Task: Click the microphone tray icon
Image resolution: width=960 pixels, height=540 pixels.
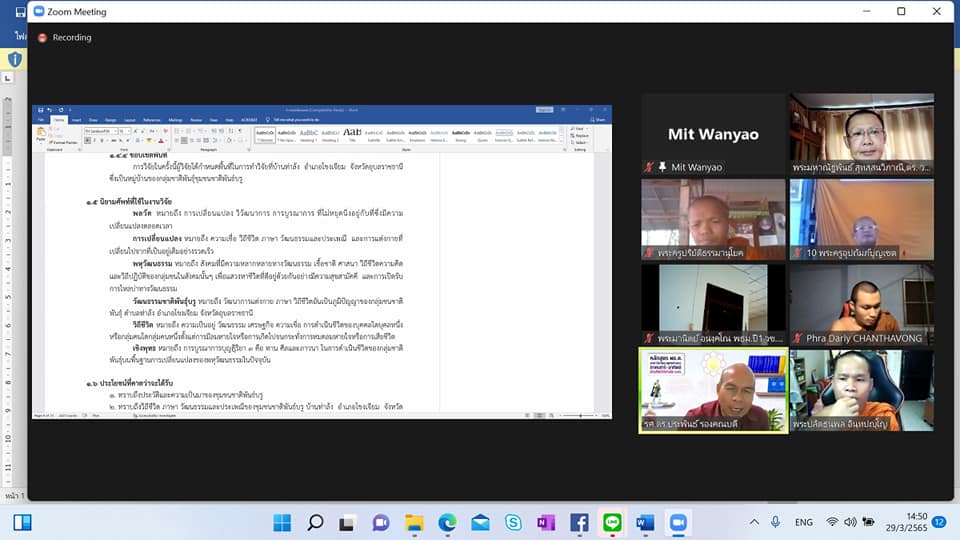Action: tap(775, 522)
